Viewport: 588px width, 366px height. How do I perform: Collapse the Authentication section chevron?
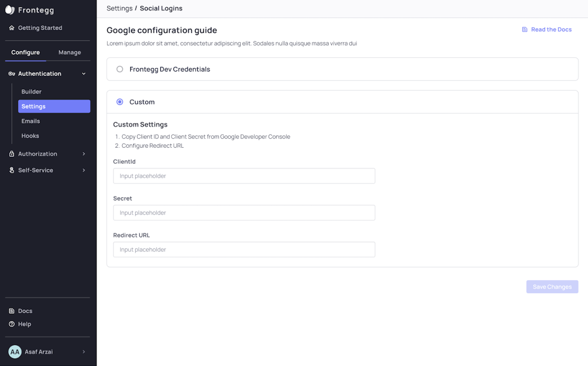click(84, 74)
